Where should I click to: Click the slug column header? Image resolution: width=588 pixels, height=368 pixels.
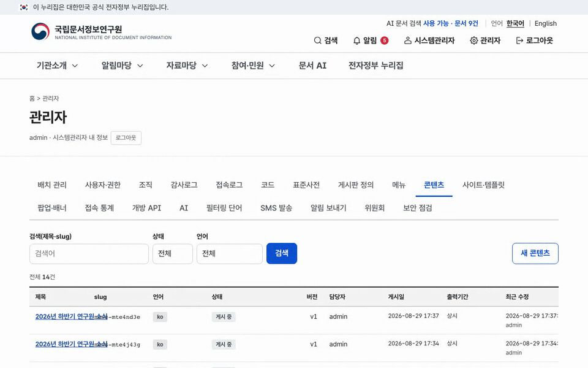100,297
